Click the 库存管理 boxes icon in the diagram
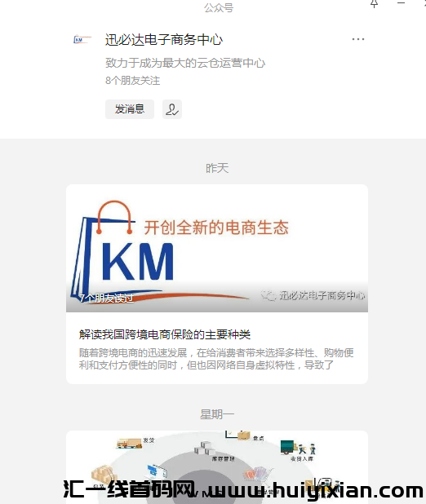426x504 pixels. 204,449
